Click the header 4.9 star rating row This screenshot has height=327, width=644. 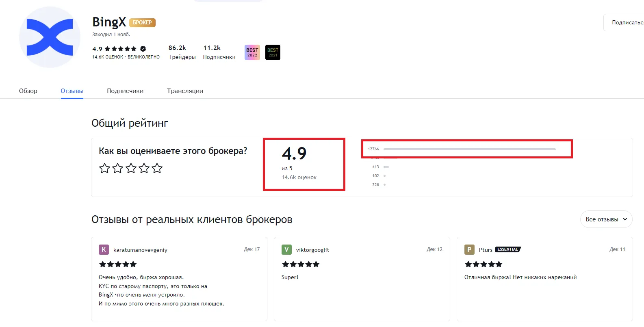[119, 49]
